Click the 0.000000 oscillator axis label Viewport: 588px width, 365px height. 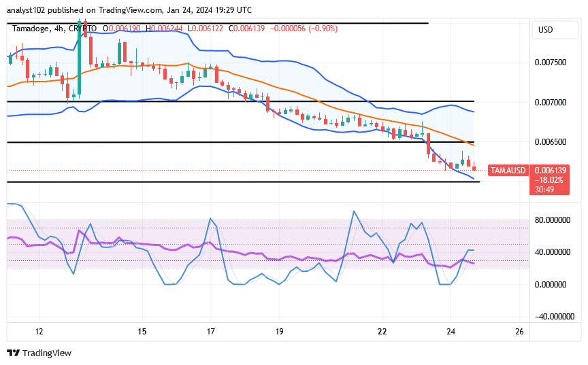click(551, 285)
